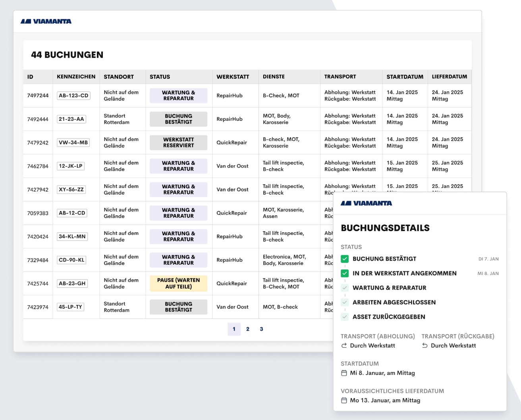Click the Pause (Warten auf Teile) status badge
The height and width of the screenshot is (420, 521).
tap(178, 283)
